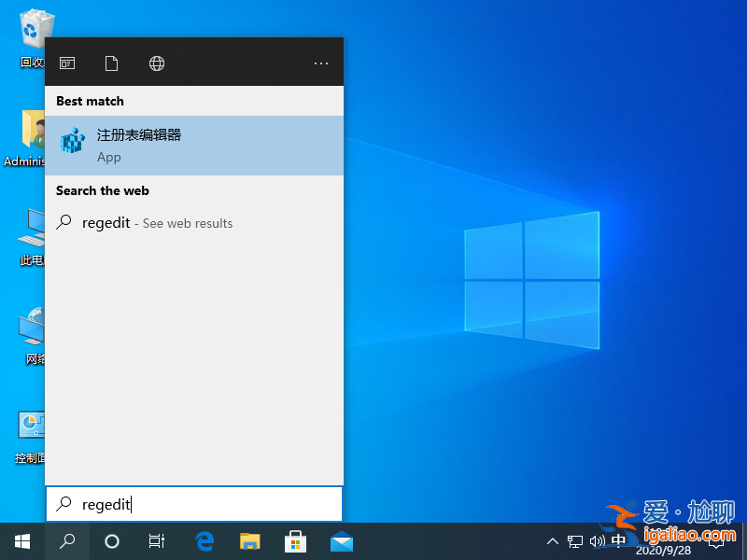Open more search filter options

(321, 63)
